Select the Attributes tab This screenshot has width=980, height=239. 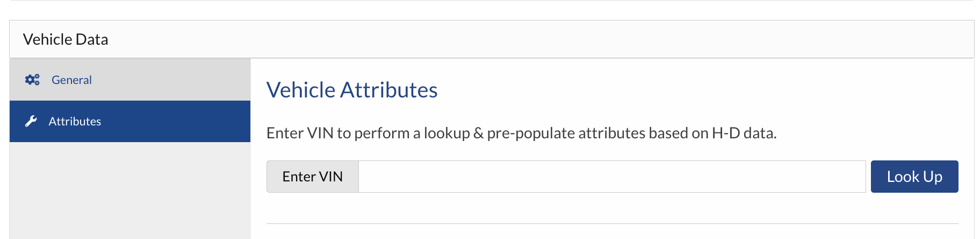click(75, 121)
